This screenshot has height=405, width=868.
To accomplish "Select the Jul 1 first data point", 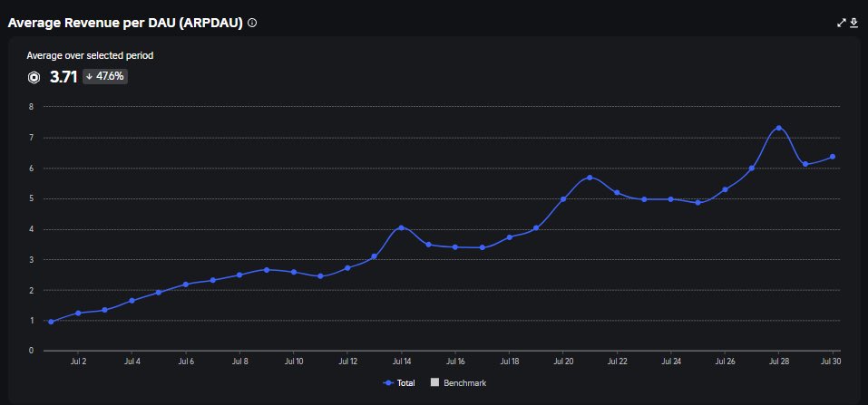I will click(51, 322).
